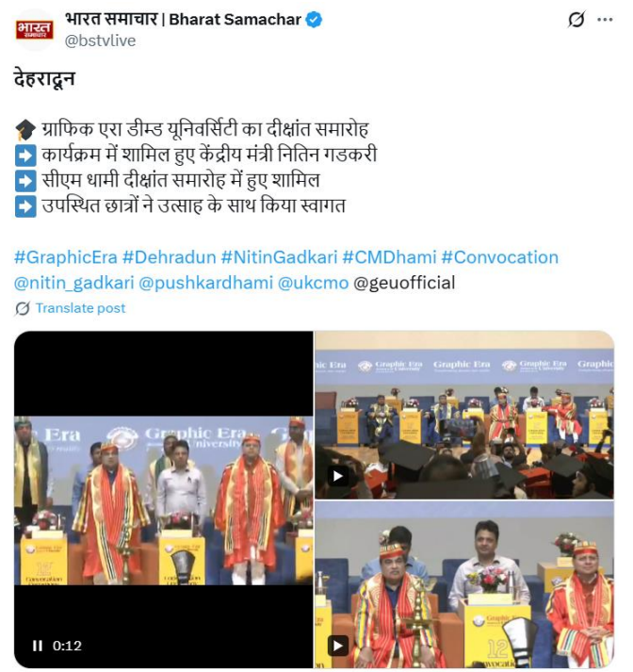Open the #Dehradun hashtag

pyautogui.click(x=170, y=257)
